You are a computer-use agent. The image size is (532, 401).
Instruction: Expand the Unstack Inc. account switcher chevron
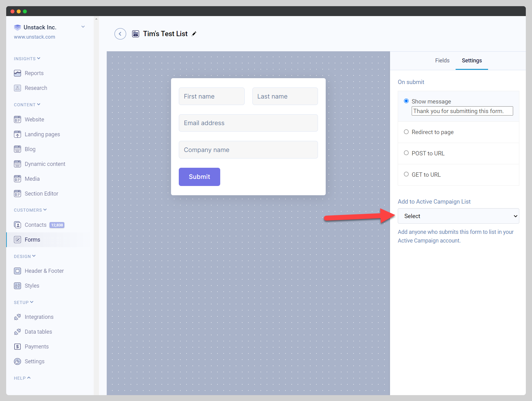pyautogui.click(x=83, y=27)
